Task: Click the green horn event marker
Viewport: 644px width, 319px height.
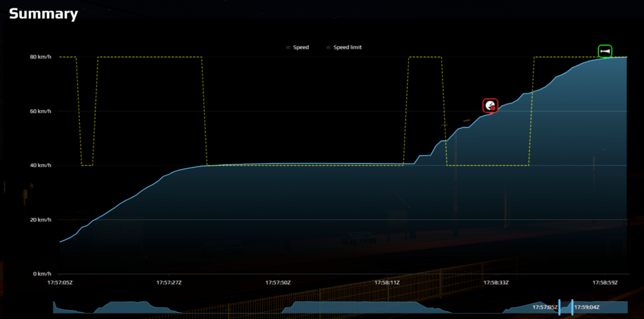Action: pos(605,51)
